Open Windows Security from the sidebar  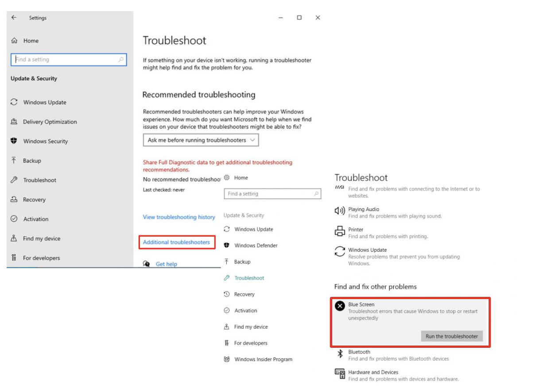point(45,141)
